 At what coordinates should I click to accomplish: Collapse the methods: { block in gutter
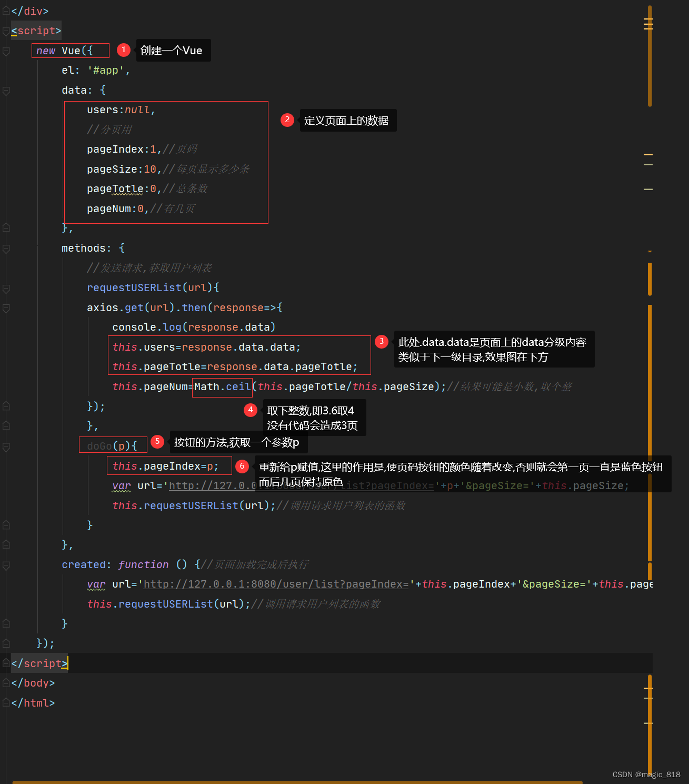(6, 249)
